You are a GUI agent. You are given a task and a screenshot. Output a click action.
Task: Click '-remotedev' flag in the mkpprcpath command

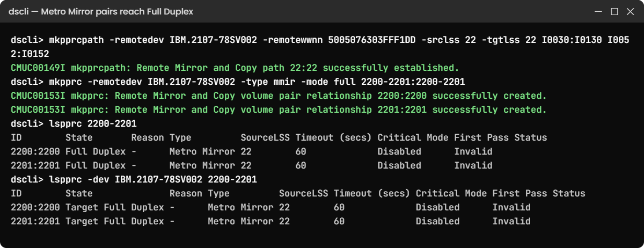point(137,40)
